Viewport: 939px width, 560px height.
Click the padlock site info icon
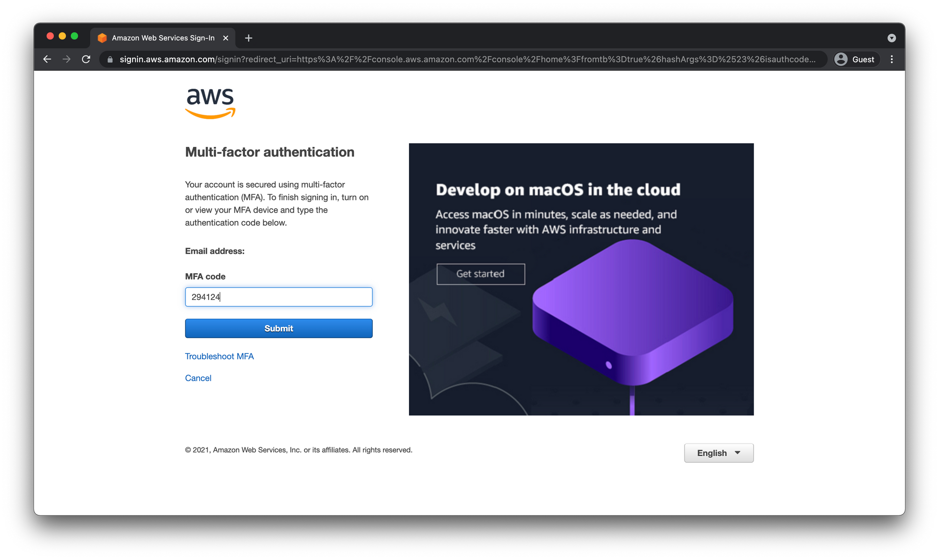[110, 60]
